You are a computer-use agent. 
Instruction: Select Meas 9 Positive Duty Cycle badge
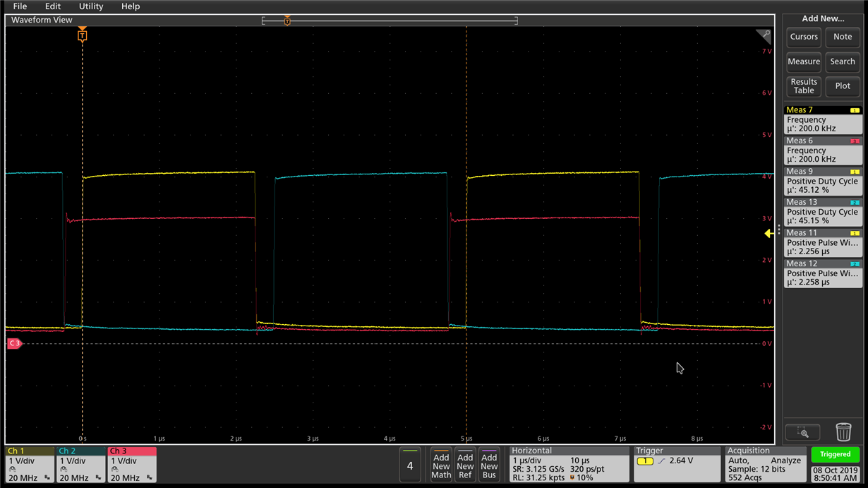(823, 181)
